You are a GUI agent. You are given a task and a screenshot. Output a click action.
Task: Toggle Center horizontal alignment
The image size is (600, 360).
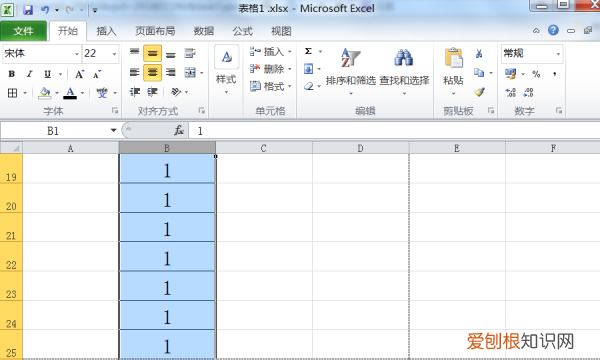pos(152,72)
